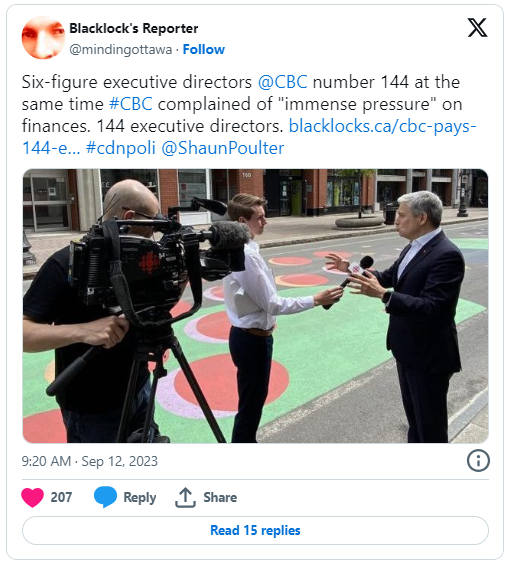The width and height of the screenshot is (507, 563).
Task: Open the 9:20 AM Sep 12, 2023 timestamp
Action: coord(90,461)
